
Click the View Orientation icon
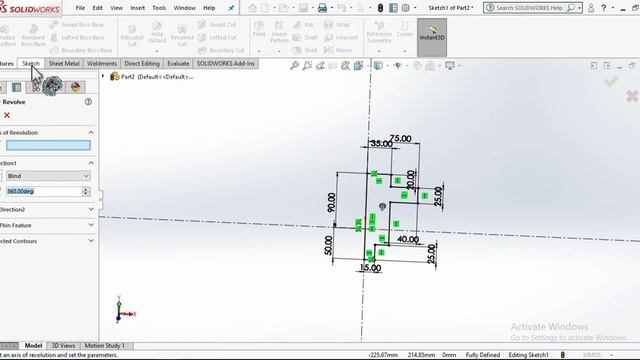click(x=358, y=65)
